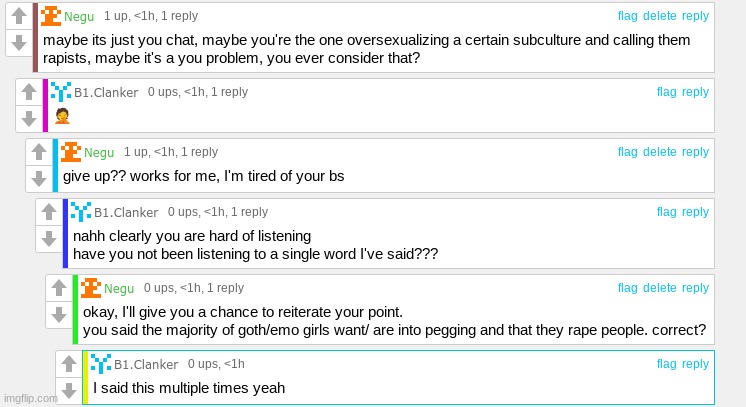Open B1.Clanker's blue avatar on last comment

100,364
